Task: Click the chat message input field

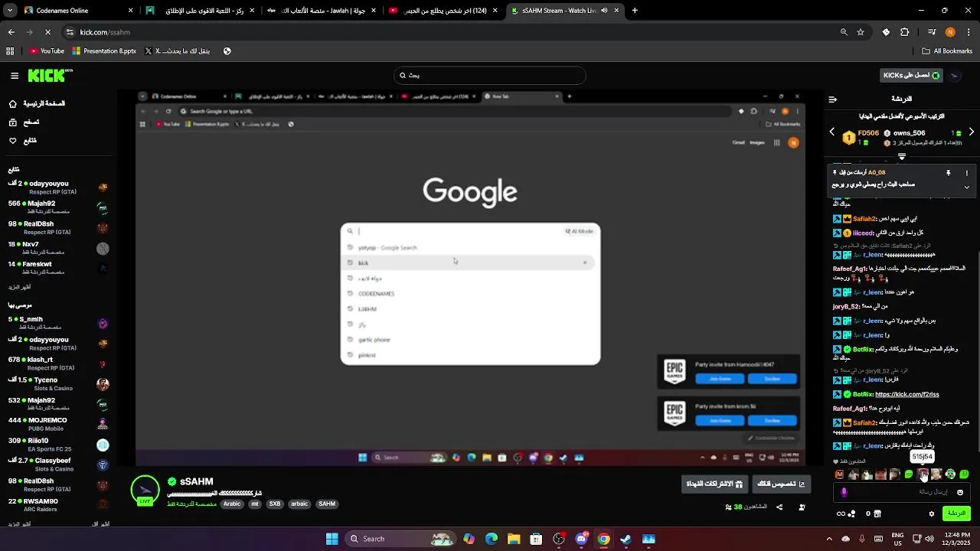Action: pyautogui.click(x=902, y=492)
